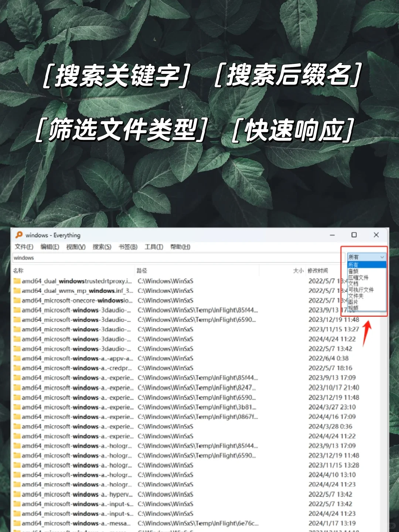399x532 pixels.
Task: Collapse the file type dropdown with its chevron
Action: coord(382,257)
